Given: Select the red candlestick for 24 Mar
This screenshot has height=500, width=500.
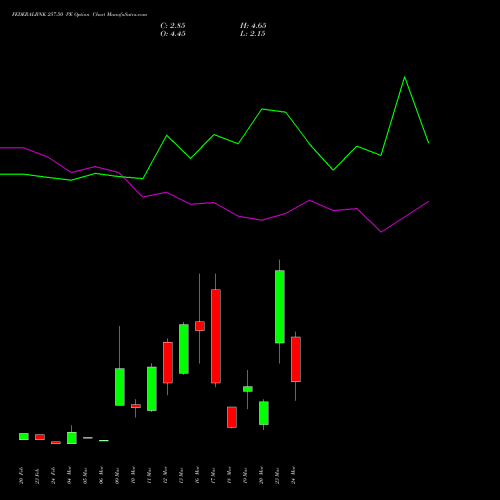Looking at the screenshot, I should [x=296, y=359].
